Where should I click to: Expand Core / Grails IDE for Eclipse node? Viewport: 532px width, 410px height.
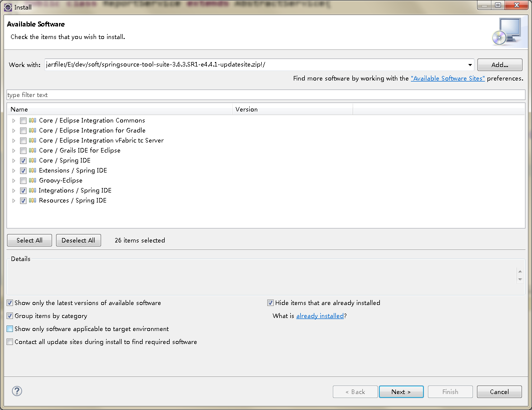click(14, 151)
